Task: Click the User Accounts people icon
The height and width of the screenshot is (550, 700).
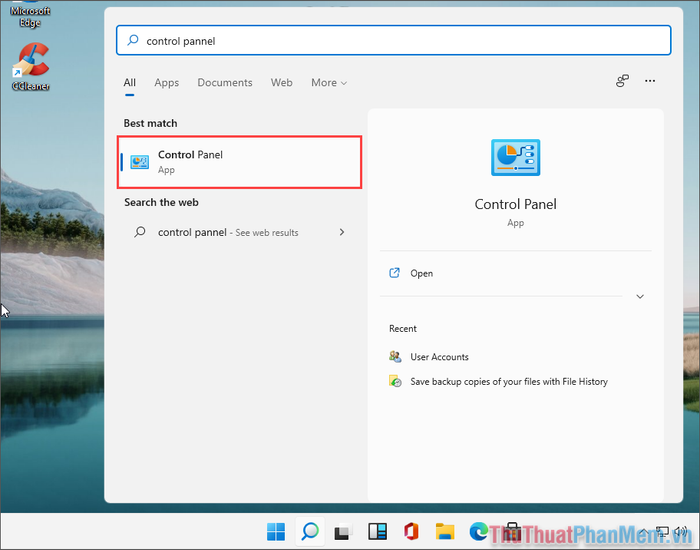Action: 395,356
